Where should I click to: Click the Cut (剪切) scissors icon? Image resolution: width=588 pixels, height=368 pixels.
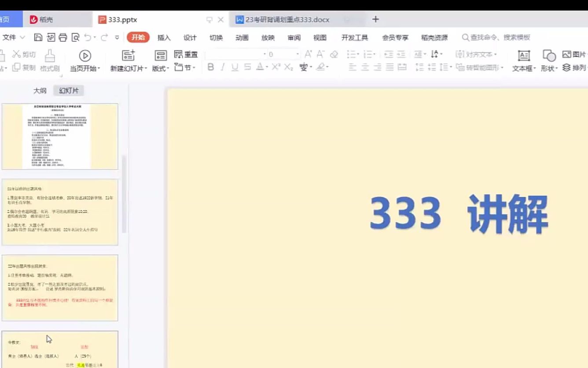pyautogui.click(x=17, y=54)
